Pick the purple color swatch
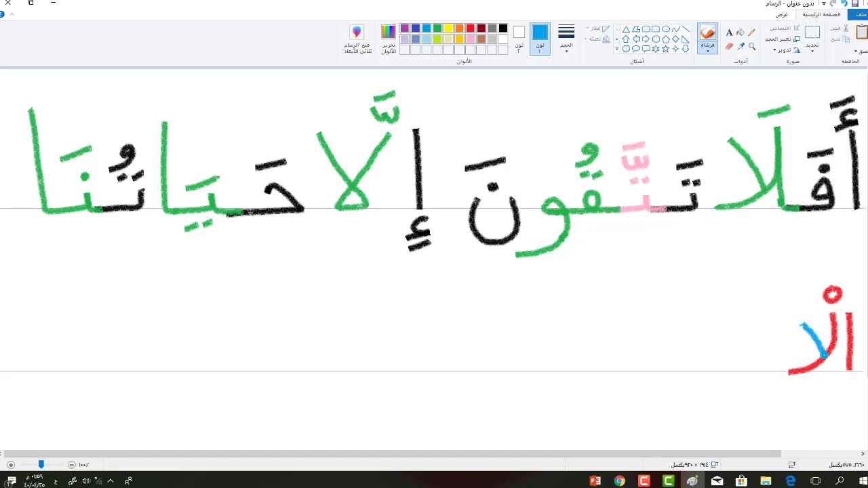The image size is (868, 488). pyautogui.click(x=405, y=28)
